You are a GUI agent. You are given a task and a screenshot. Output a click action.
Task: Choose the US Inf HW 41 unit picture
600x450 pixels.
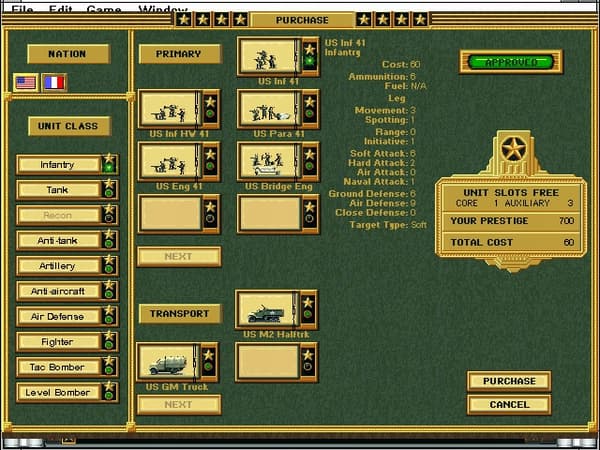[x=169, y=109]
